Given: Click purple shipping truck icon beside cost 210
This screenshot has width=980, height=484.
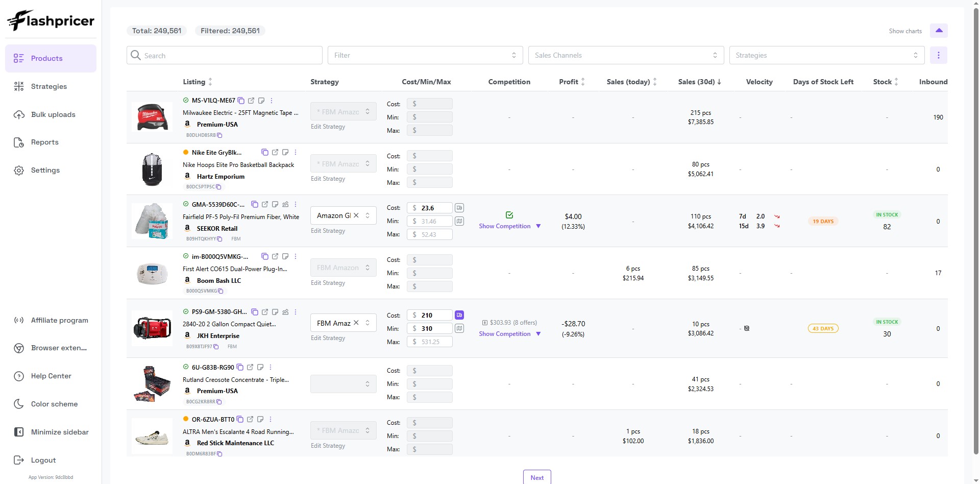Looking at the screenshot, I should (459, 315).
